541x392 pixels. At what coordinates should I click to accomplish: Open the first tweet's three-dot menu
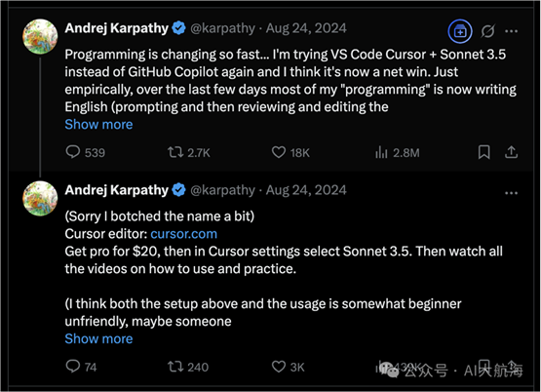click(x=511, y=31)
